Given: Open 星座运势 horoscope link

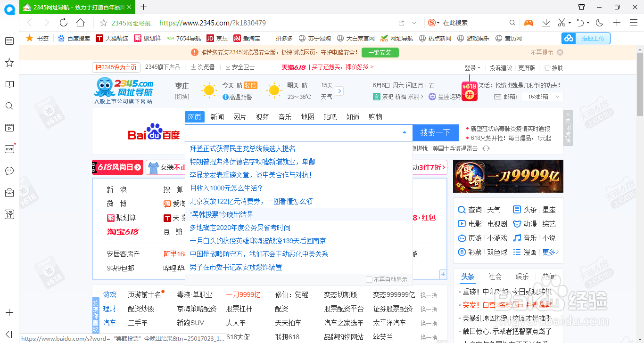Looking at the screenshot, I should [445, 97].
